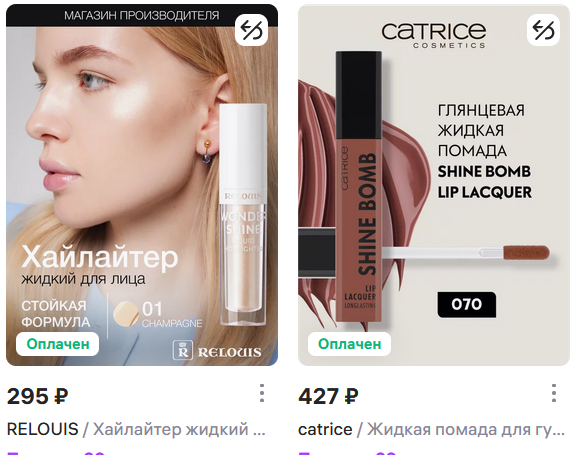
Task: Click the Catrice Cosmetics logo
Action: [x=434, y=35]
